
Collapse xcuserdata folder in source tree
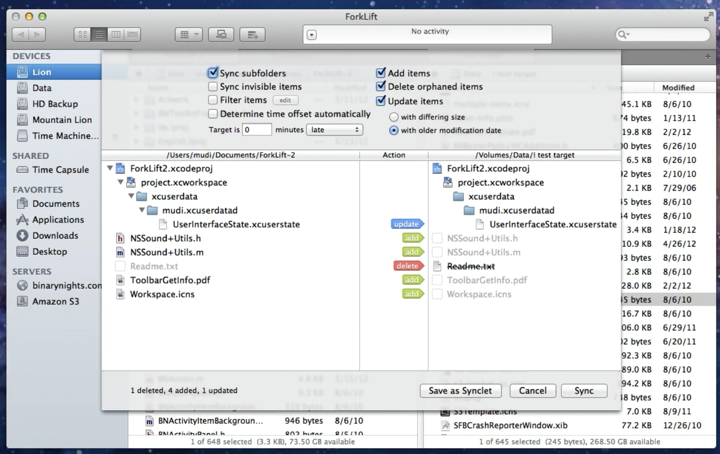point(131,196)
